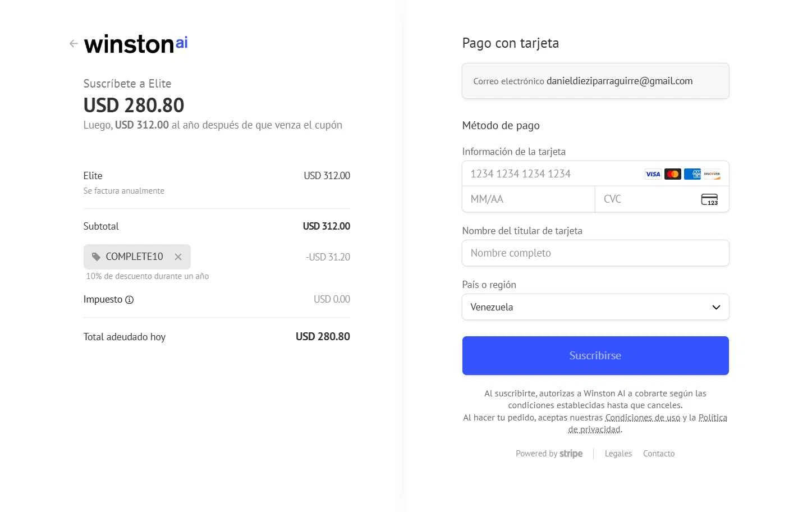The image size is (812, 512).
Task: Open the Legales link
Action: pyautogui.click(x=618, y=454)
